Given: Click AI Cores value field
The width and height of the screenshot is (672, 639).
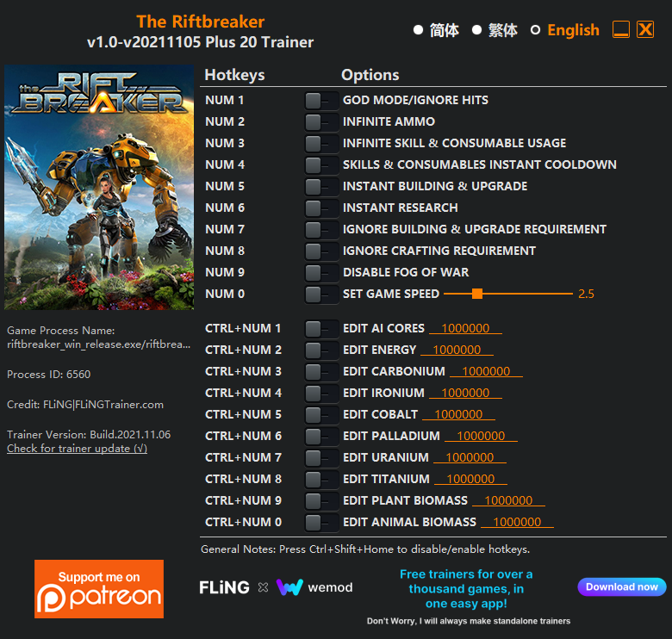Looking at the screenshot, I should 465,328.
